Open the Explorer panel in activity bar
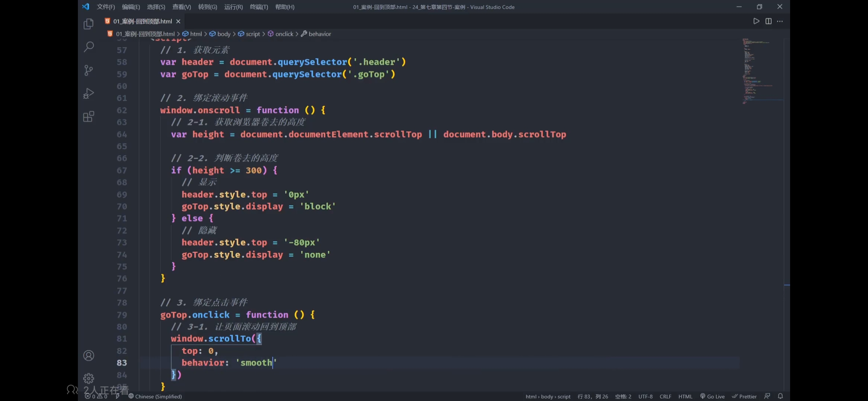Viewport: 868px width, 401px height. 88,24
